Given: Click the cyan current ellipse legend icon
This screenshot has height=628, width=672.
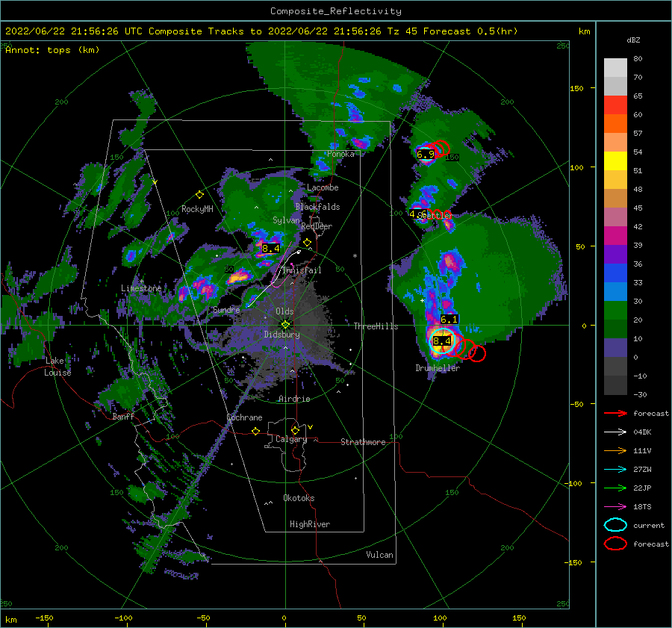Looking at the screenshot, I should pyautogui.click(x=615, y=525).
